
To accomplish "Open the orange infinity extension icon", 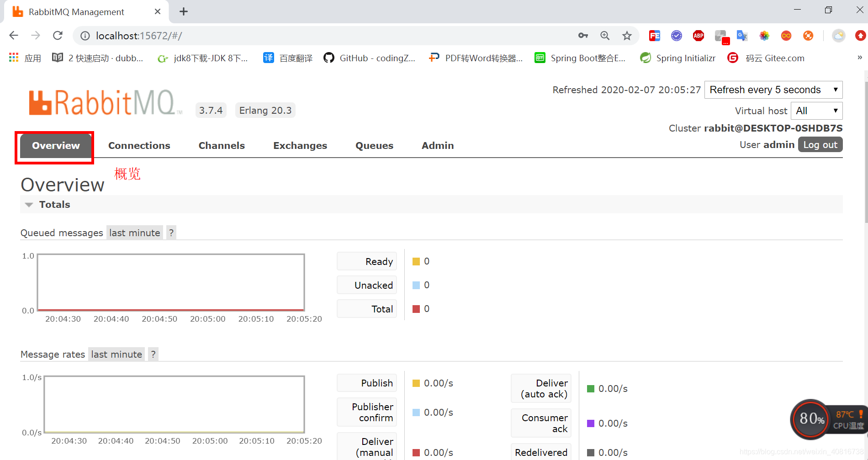I will tap(786, 36).
